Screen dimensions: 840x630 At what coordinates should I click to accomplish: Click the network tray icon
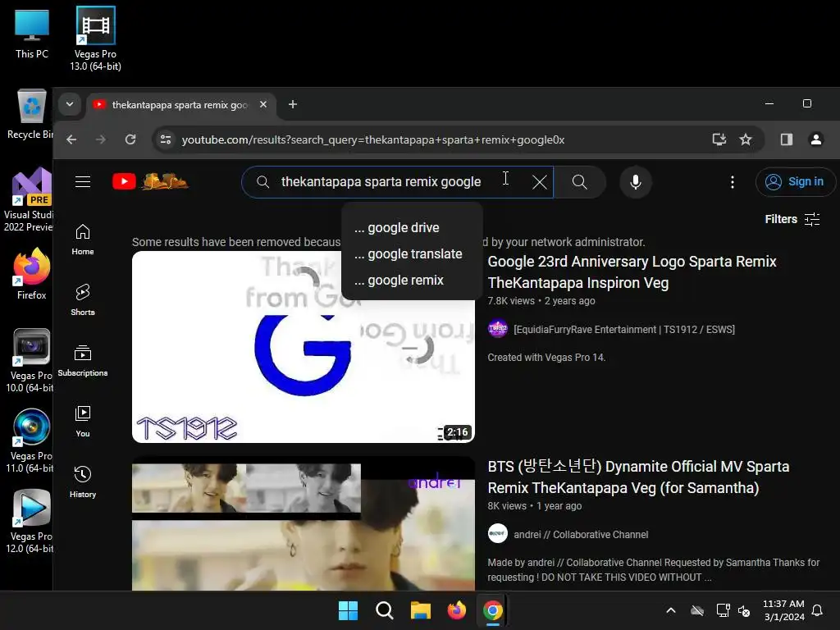723,610
